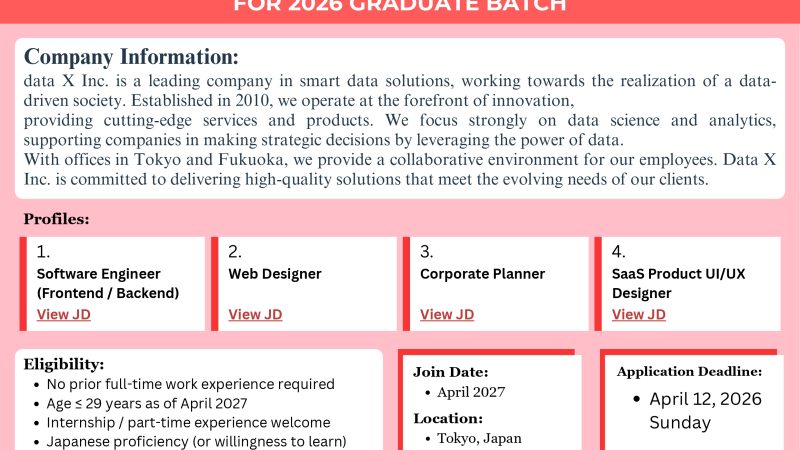Select the Software Engineer (Frontend / Backend) title
800x450 pixels.
[x=107, y=283]
